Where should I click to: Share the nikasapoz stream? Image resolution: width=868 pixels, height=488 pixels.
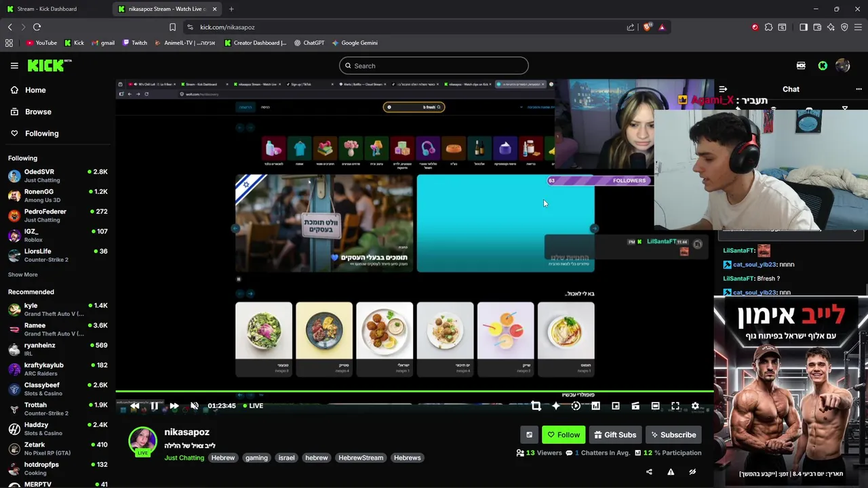pyautogui.click(x=649, y=472)
